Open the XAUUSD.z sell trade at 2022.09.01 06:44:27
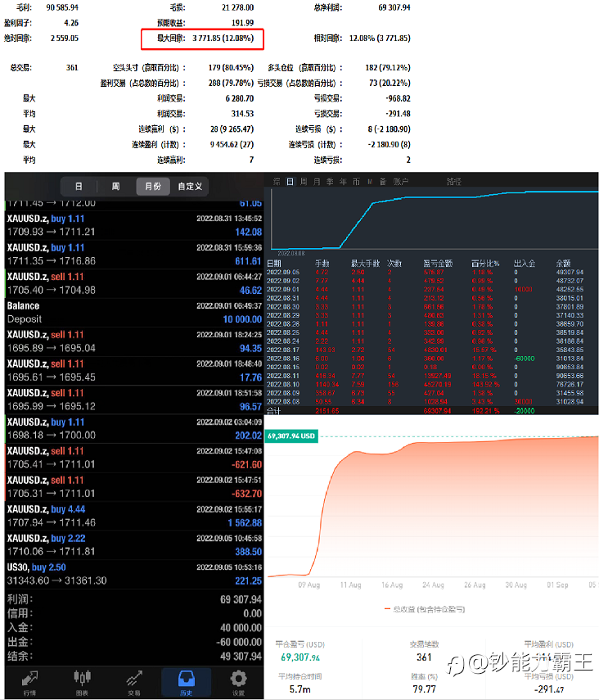 (134, 283)
